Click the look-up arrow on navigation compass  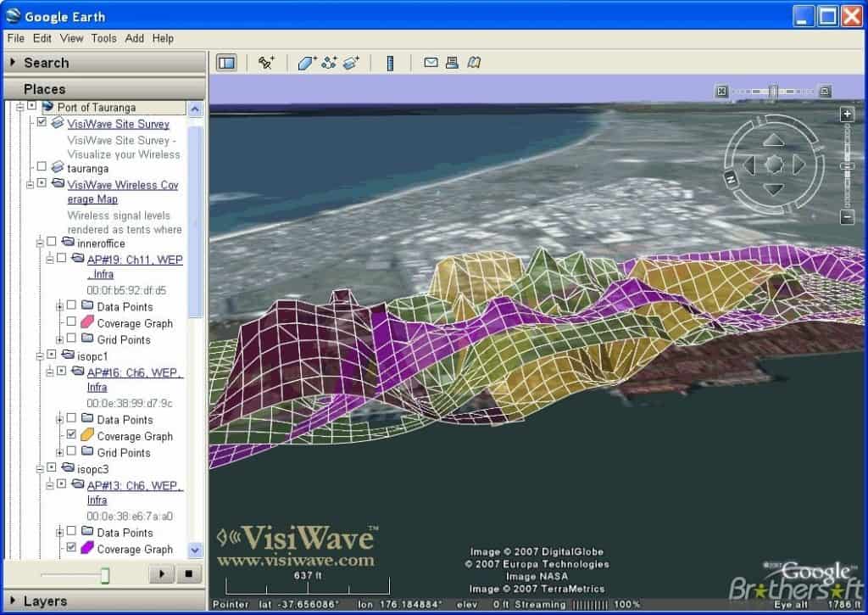pos(773,140)
